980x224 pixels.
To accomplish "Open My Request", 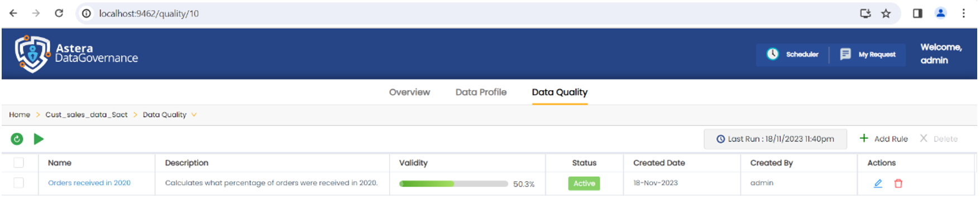I will 868,55.
